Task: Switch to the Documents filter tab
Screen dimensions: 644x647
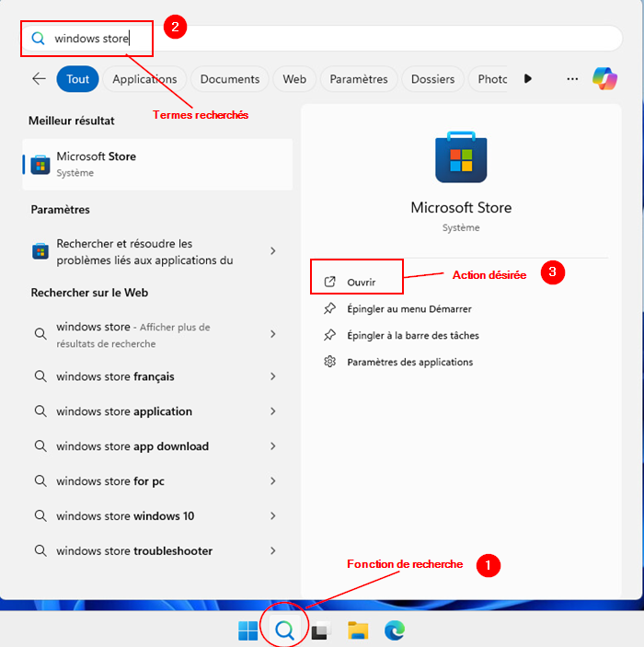Action: 230,79
